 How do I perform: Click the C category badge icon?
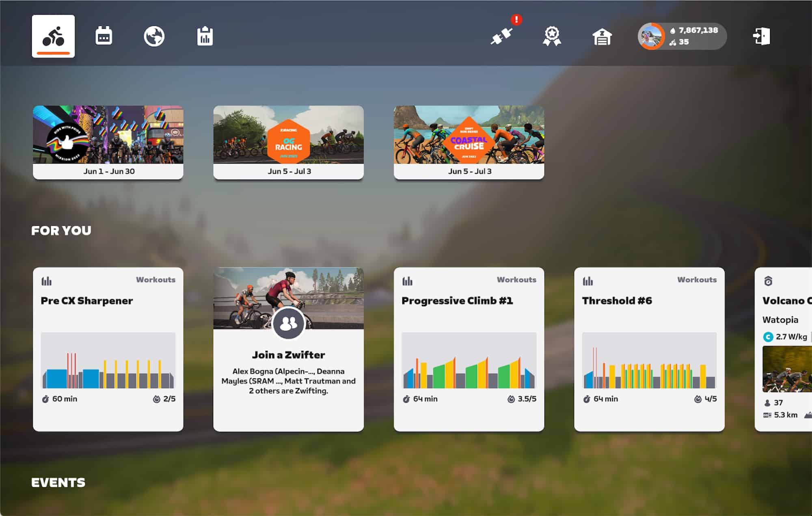[768, 337]
